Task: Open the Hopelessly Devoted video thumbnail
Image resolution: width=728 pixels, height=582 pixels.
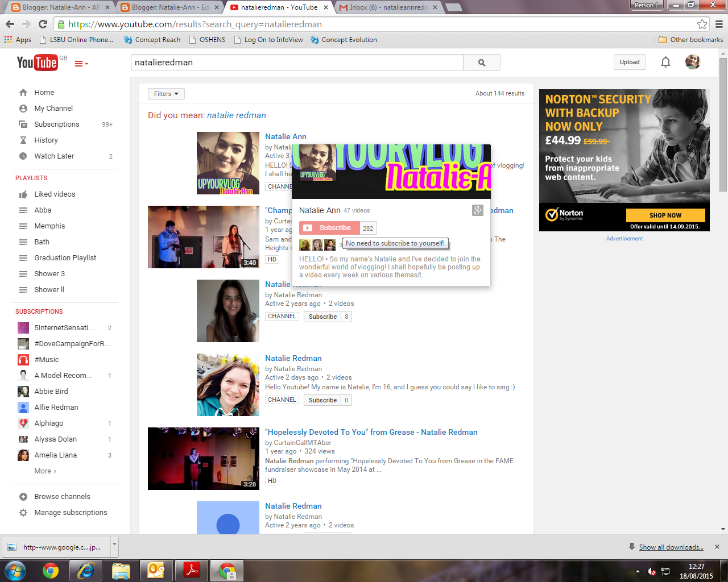Action: pyautogui.click(x=204, y=459)
